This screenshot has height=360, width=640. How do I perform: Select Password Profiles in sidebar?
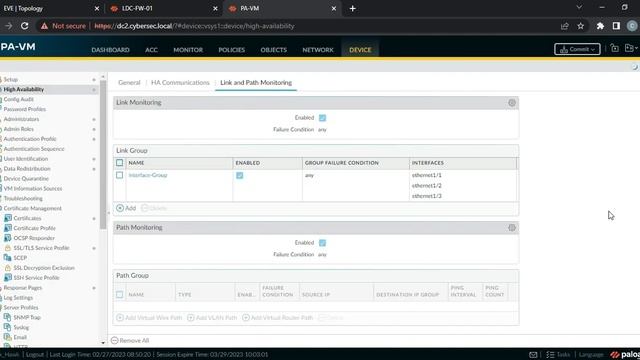click(x=24, y=109)
